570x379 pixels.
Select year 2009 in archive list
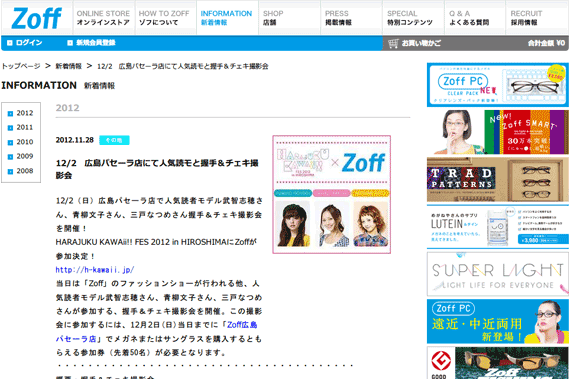click(x=25, y=156)
